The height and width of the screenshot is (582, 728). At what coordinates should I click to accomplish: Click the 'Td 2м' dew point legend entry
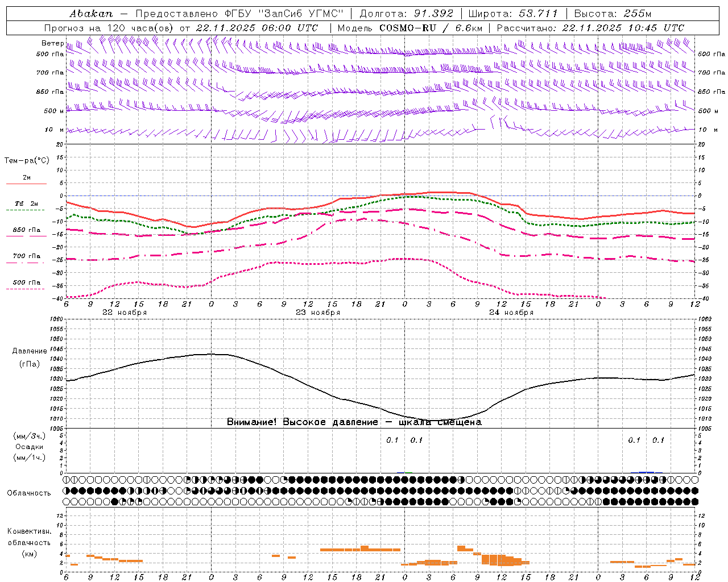coord(26,203)
